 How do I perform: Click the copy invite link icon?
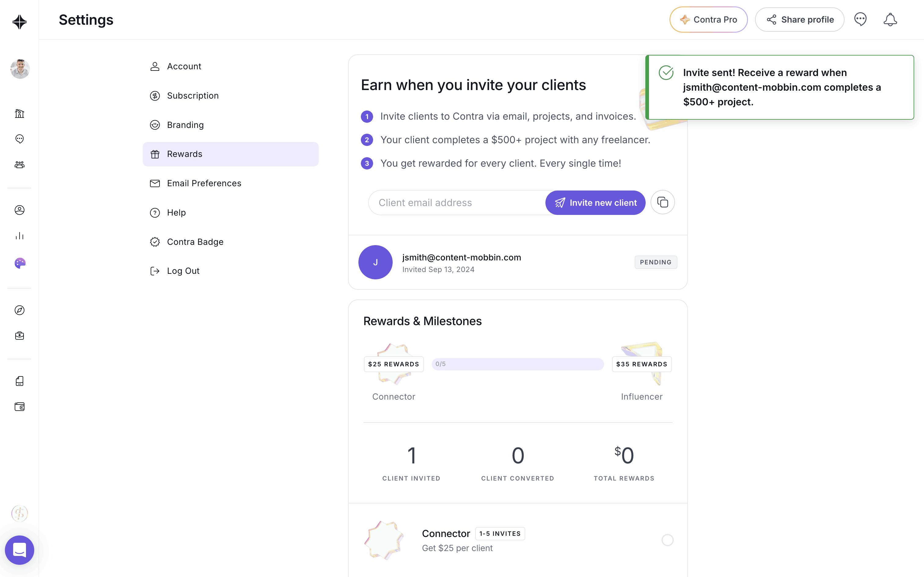[x=662, y=202]
